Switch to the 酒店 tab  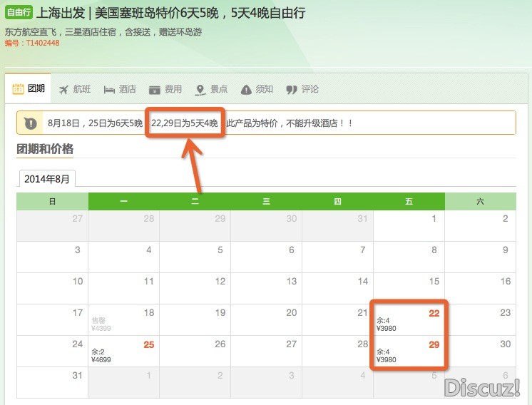[x=120, y=90]
